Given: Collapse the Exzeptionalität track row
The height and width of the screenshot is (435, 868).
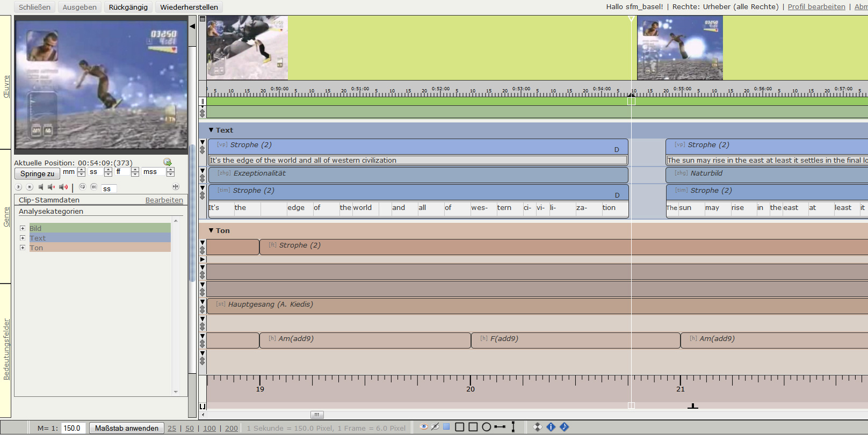Looking at the screenshot, I should (202, 170).
